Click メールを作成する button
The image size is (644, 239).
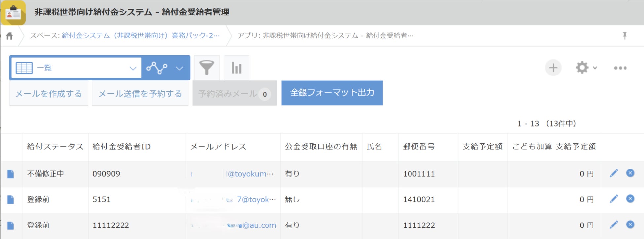point(49,94)
